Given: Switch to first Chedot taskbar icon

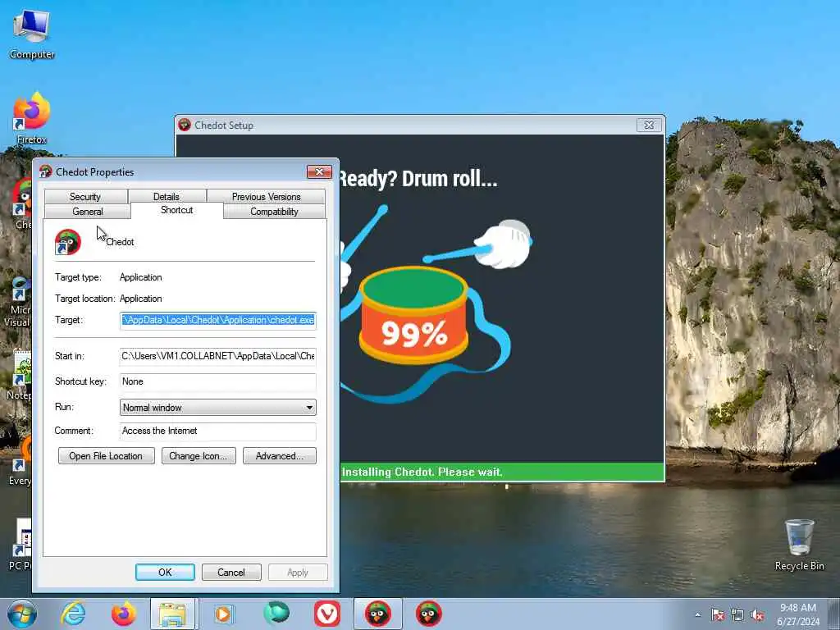Looking at the screenshot, I should pyautogui.click(x=377, y=614).
